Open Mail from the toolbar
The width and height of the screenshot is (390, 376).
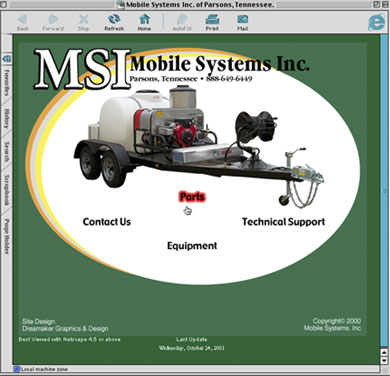coord(243,22)
